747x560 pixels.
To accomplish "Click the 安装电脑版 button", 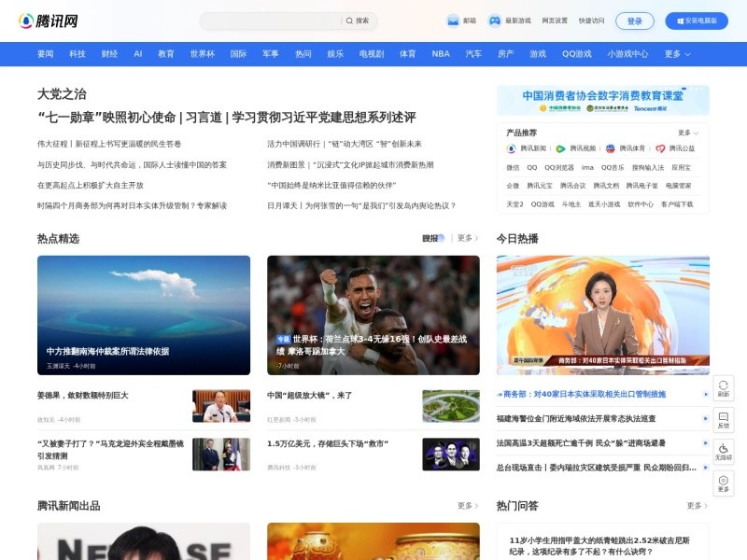I will pyautogui.click(x=697, y=21).
